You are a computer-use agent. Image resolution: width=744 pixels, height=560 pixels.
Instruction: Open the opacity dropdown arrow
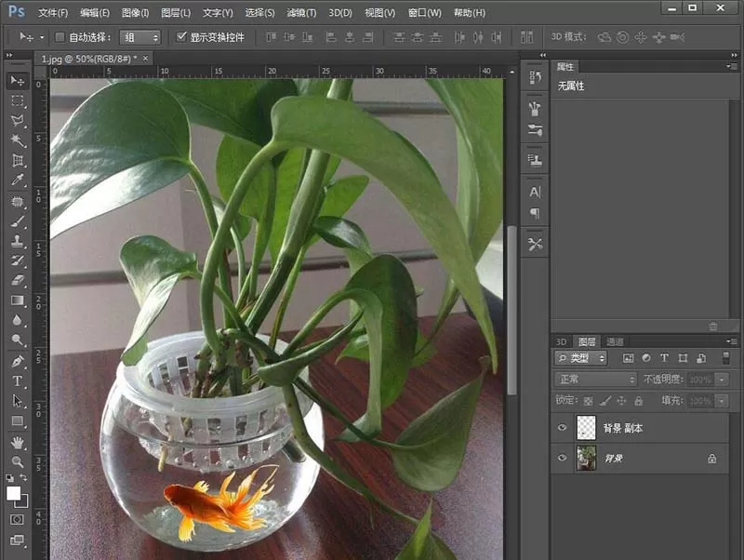coord(723,380)
